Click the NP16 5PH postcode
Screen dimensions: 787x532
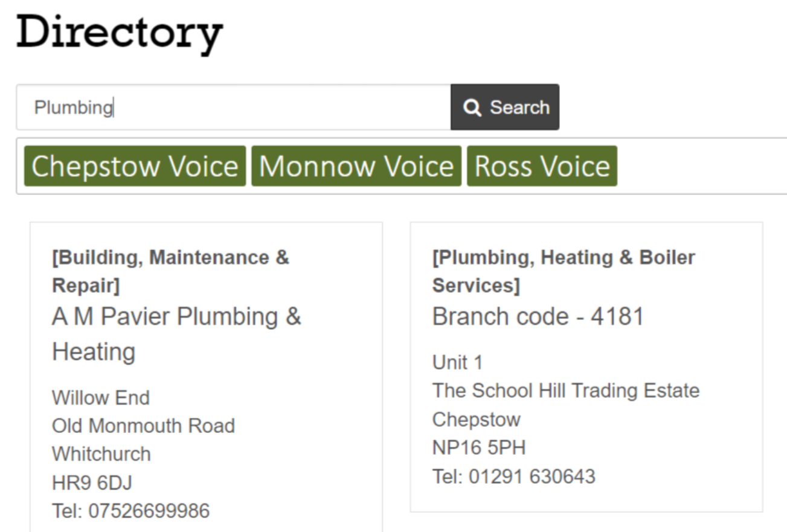coord(479,448)
